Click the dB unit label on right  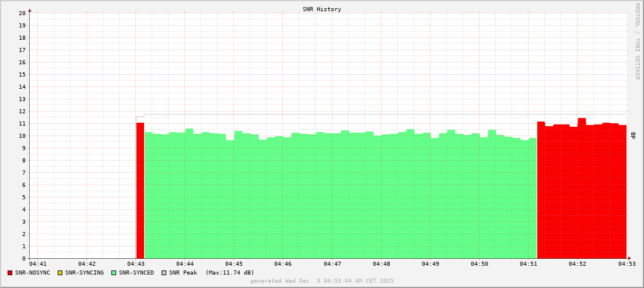[633, 135]
